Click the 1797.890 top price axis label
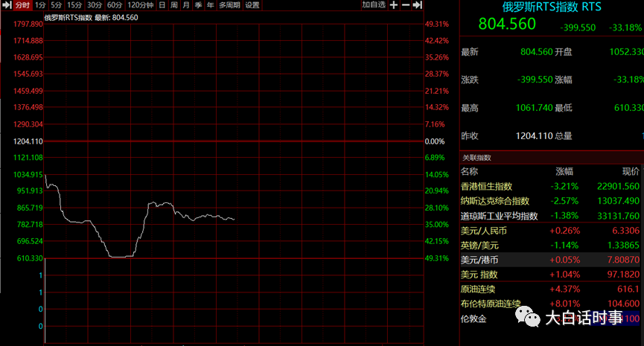This screenshot has height=346, width=644. [28, 25]
